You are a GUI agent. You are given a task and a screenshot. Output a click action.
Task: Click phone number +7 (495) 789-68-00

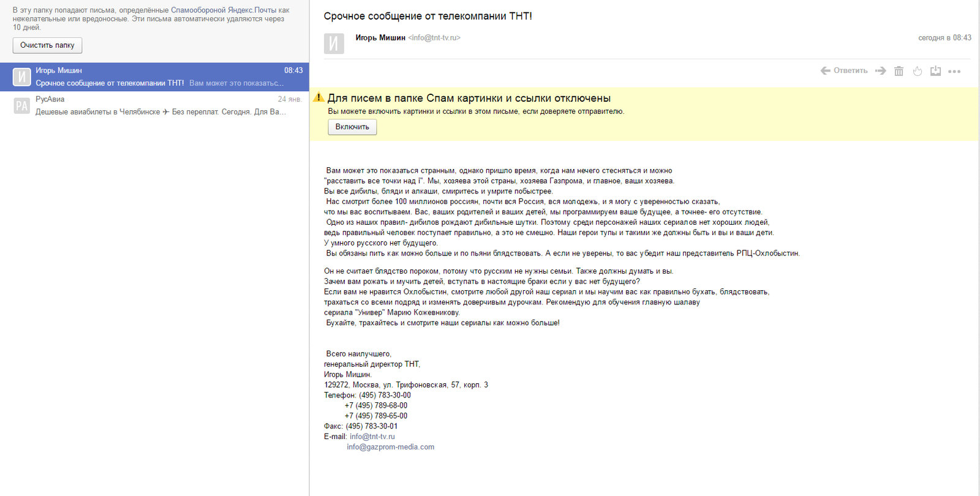coord(376,405)
